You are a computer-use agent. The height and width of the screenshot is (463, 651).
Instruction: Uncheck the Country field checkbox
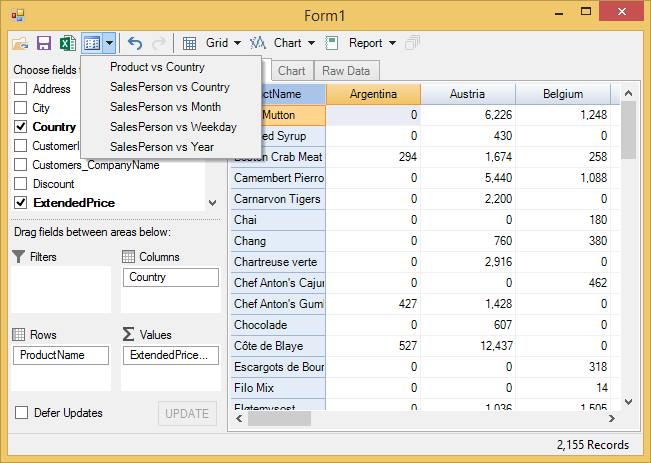[20, 127]
